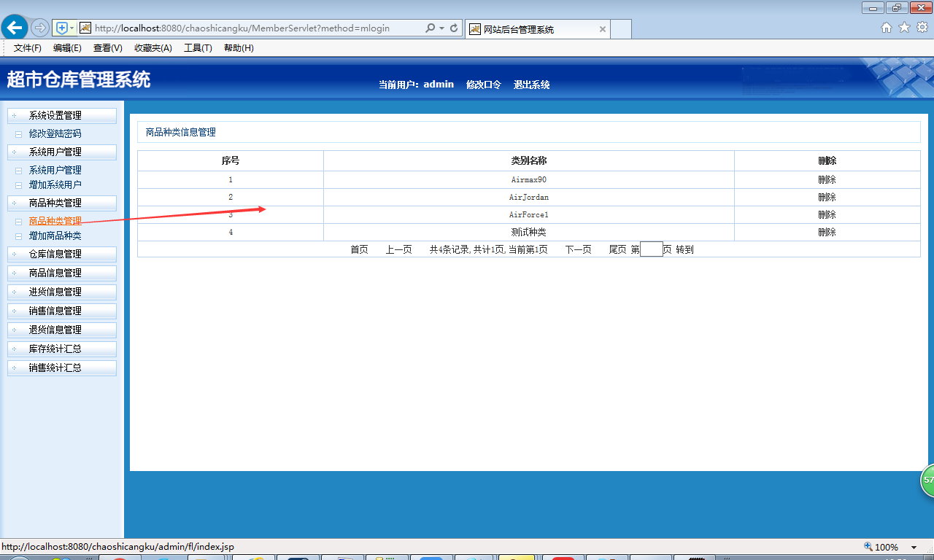Expand the 销售信息管理 section
The image size is (934, 560).
62,311
